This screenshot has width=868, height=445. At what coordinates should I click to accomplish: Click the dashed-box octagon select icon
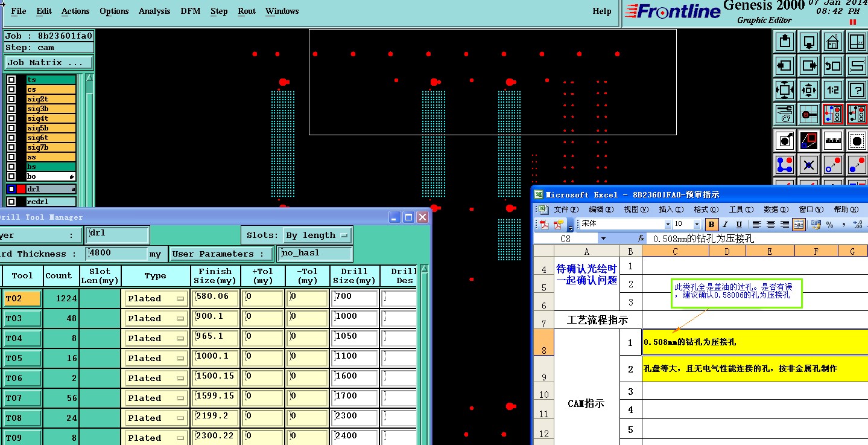(x=857, y=141)
